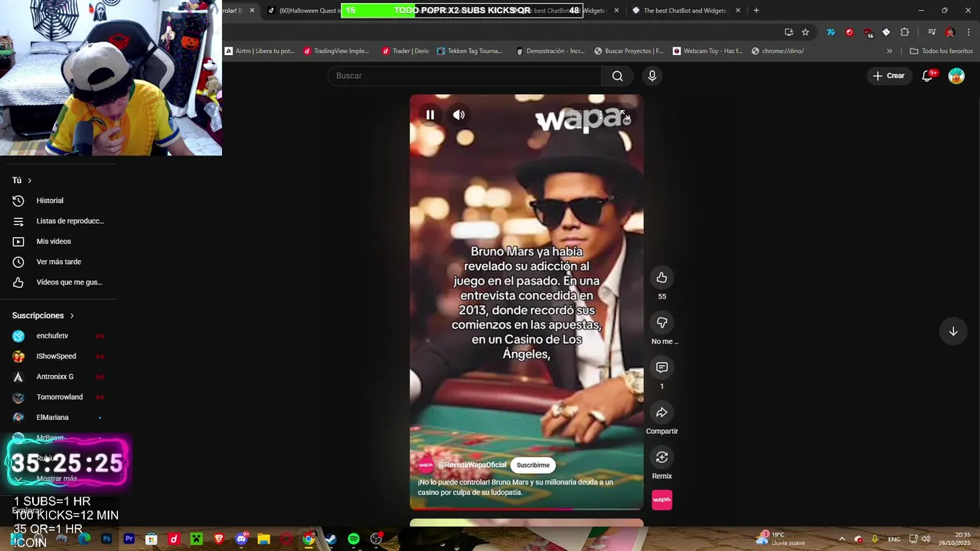
Task: Subscribe with the Suscribirme button
Action: coord(533,465)
